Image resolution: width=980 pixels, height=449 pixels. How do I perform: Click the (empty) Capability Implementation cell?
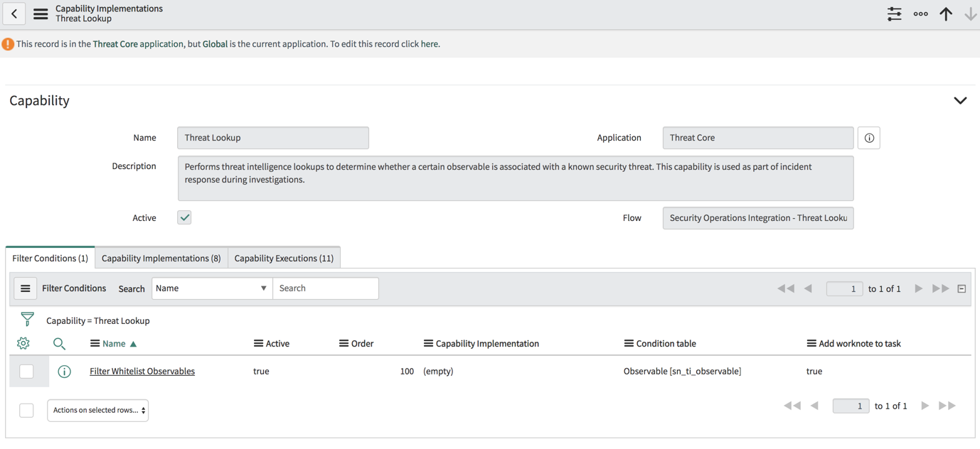438,372
